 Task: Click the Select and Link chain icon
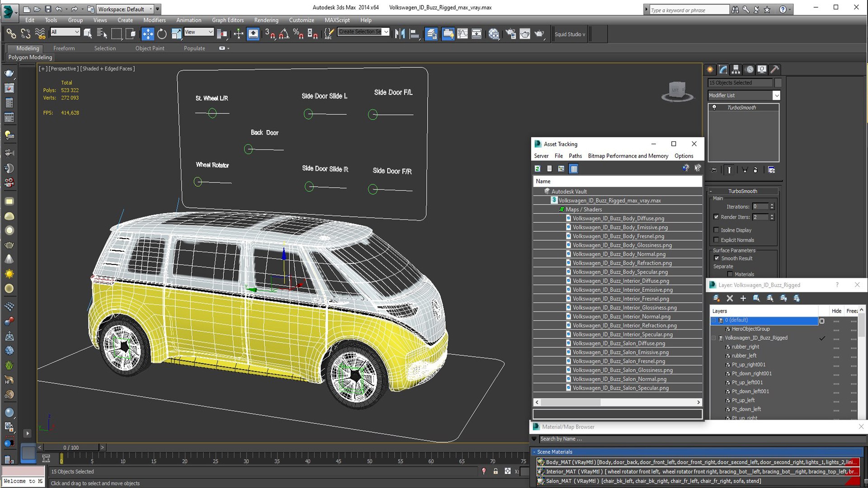tap(11, 34)
